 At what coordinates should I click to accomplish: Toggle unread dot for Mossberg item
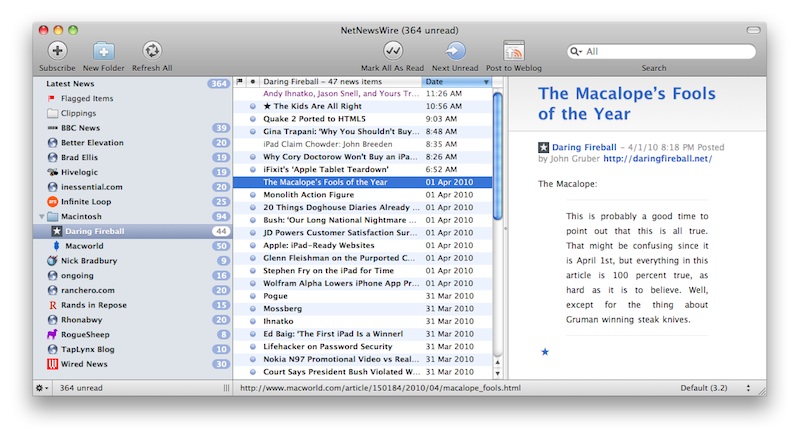coord(253,309)
